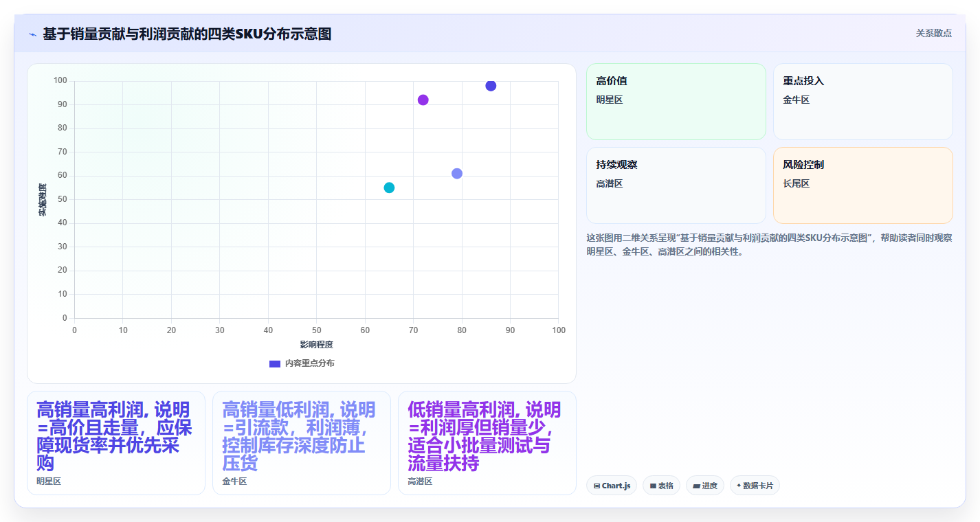Select the 风险控制 长尾区 card

click(862, 185)
